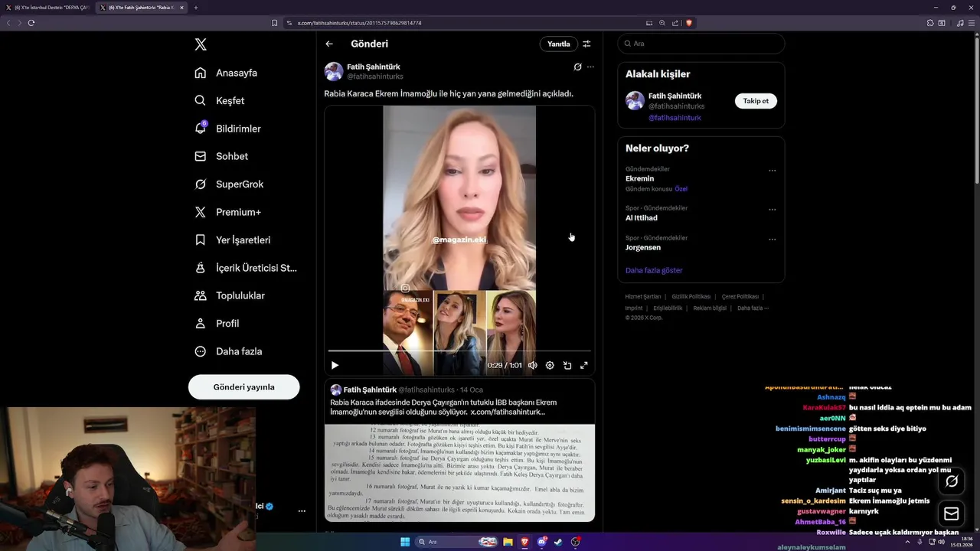Image resolution: width=980 pixels, height=551 pixels.
Task: Open Gizlilik Politikası footer link
Action: click(x=691, y=296)
